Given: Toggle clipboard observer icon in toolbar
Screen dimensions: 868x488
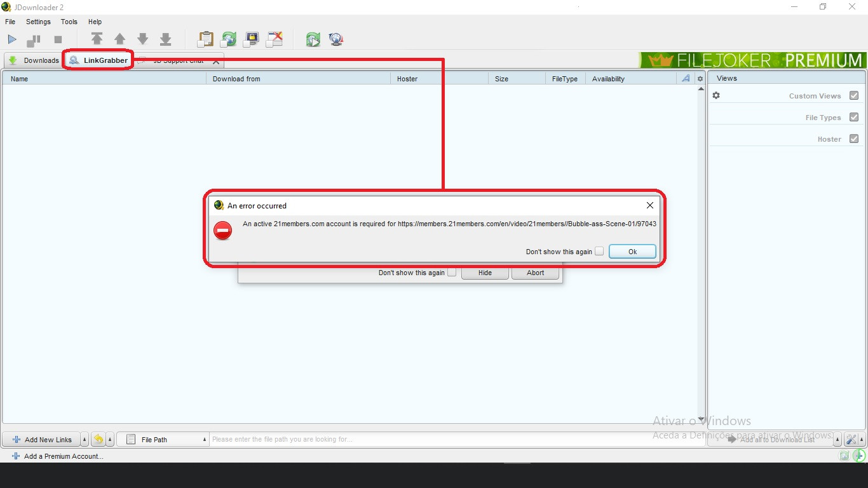Looking at the screenshot, I should tap(205, 39).
